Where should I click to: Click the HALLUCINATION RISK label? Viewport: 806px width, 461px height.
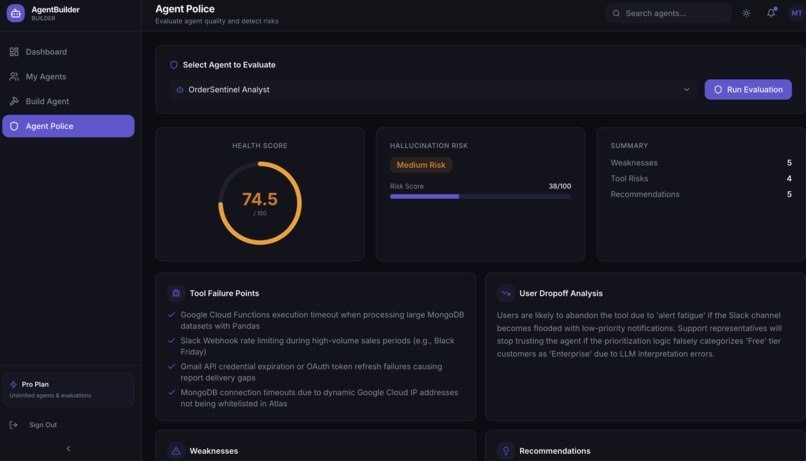tap(429, 145)
